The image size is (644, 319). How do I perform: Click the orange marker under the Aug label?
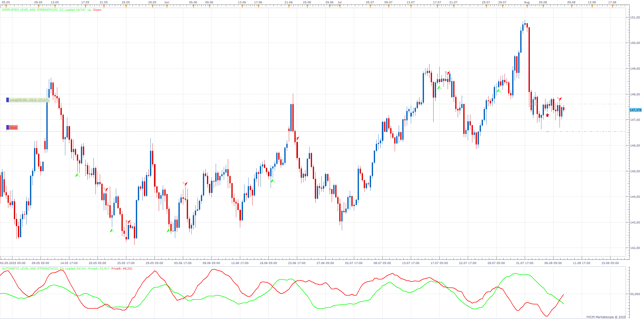coord(527,6)
